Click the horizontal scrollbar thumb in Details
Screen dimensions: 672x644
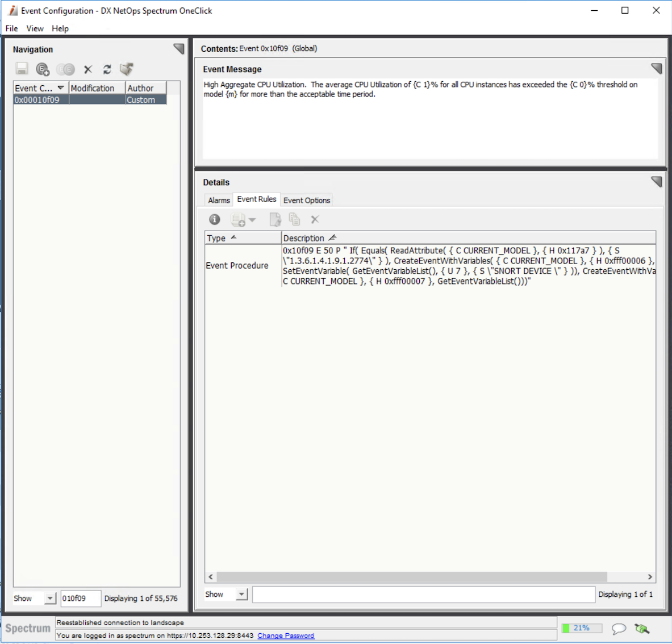[x=411, y=577]
